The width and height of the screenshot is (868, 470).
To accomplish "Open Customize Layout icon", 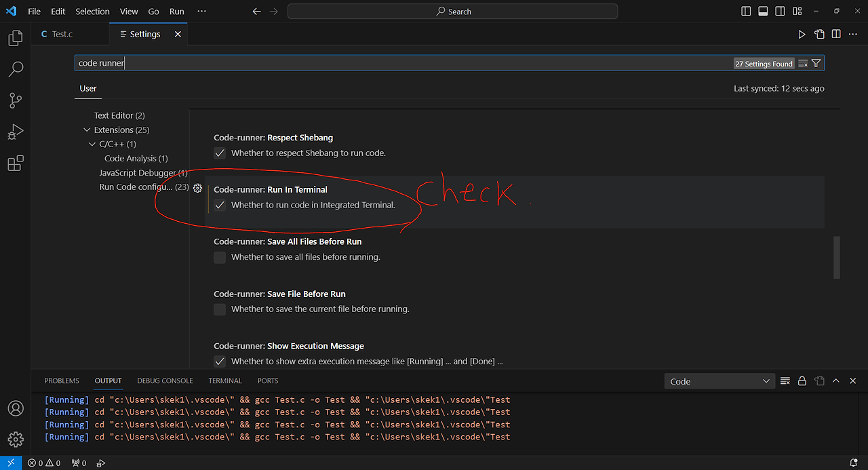I will tap(797, 12).
